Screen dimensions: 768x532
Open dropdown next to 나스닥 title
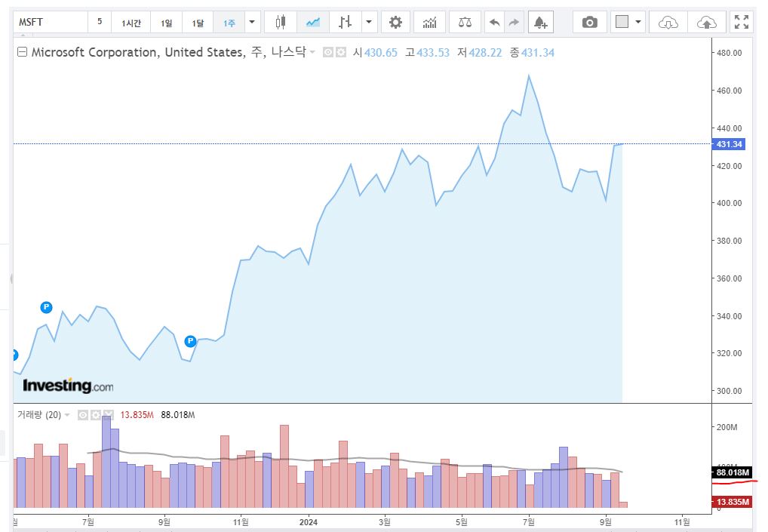pyautogui.click(x=312, y=51)
